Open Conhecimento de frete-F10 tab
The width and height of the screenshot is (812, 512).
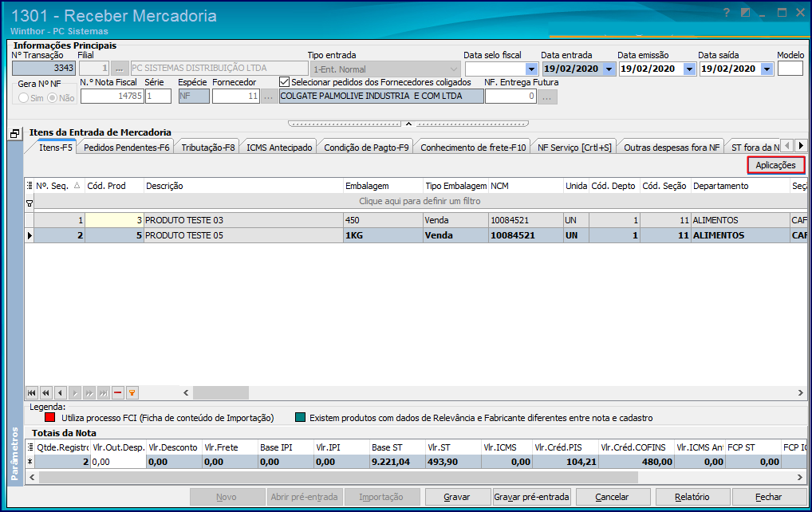click(x=473, y=148)
